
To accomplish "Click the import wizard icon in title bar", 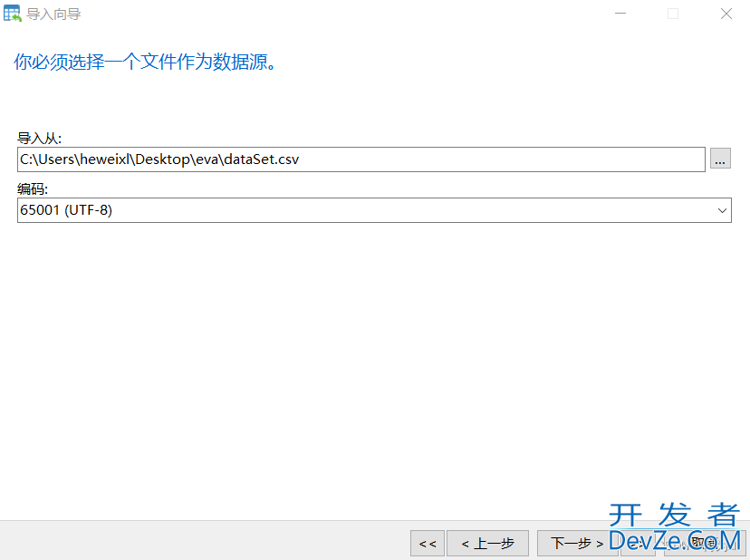I will (13, 14).
